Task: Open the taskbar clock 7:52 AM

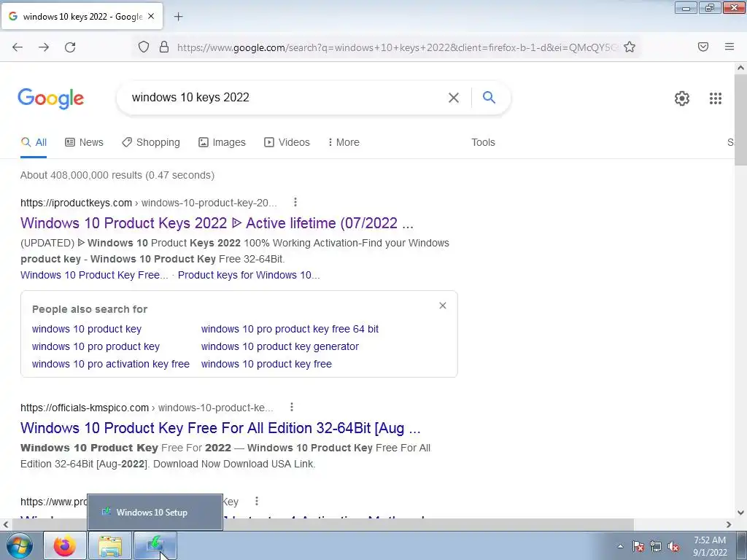Action: pos(710,546)
